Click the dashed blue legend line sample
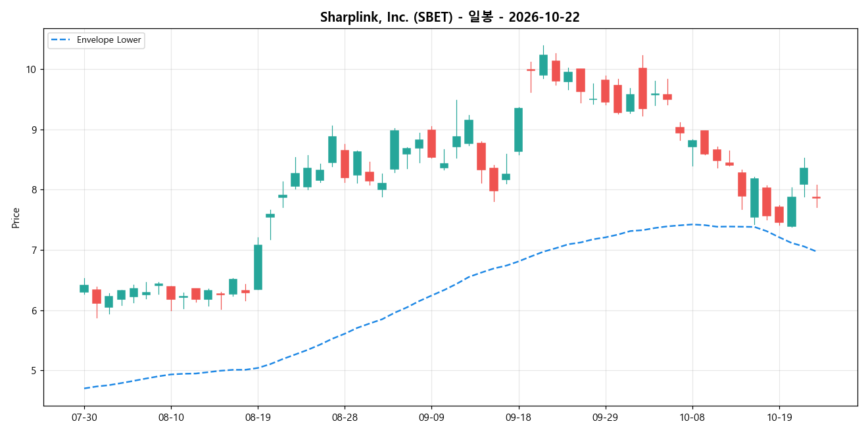 (62, 40)
